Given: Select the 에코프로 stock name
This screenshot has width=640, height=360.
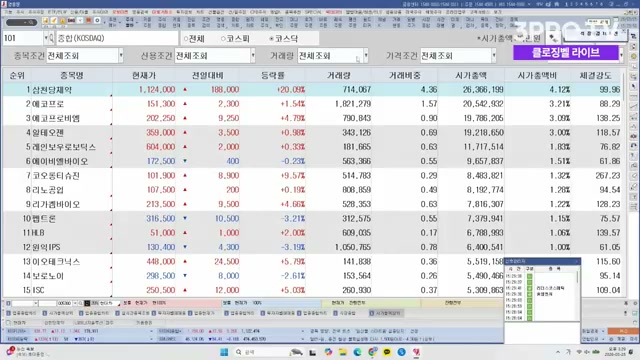Looking at the screenshot, I should [48, 104].
